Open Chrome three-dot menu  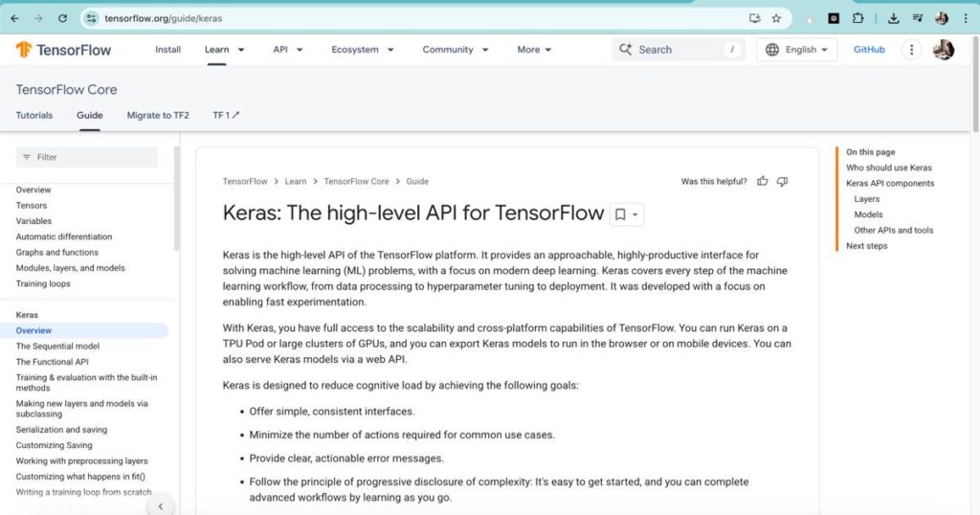point(966,18)
